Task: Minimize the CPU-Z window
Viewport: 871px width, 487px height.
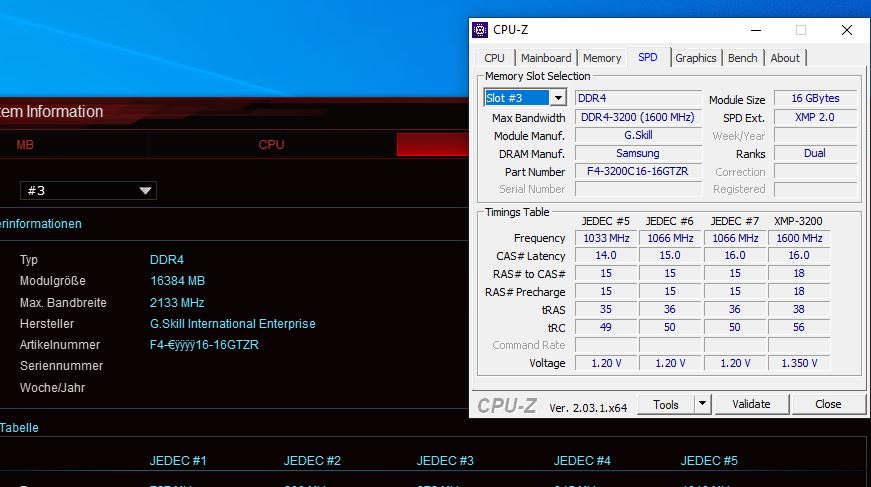Action: pyautogui.click(x=756, y=30)
